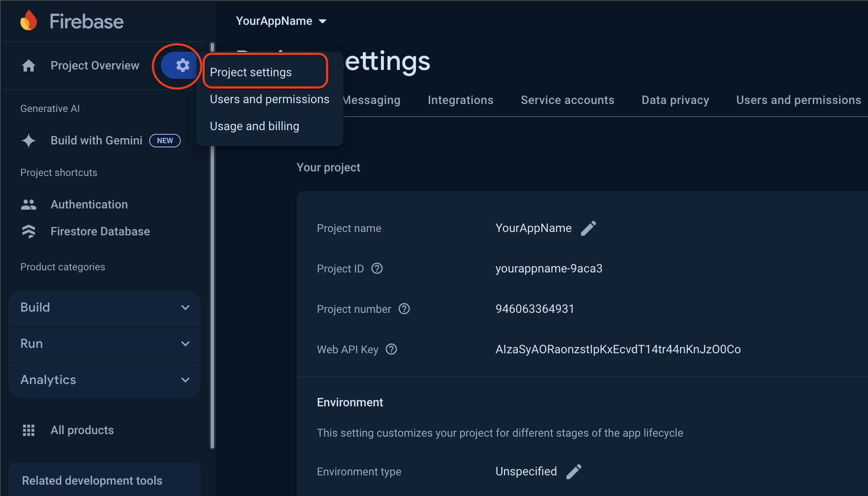Open All products grid icon

pyautogui.click(x=29, y=430)
